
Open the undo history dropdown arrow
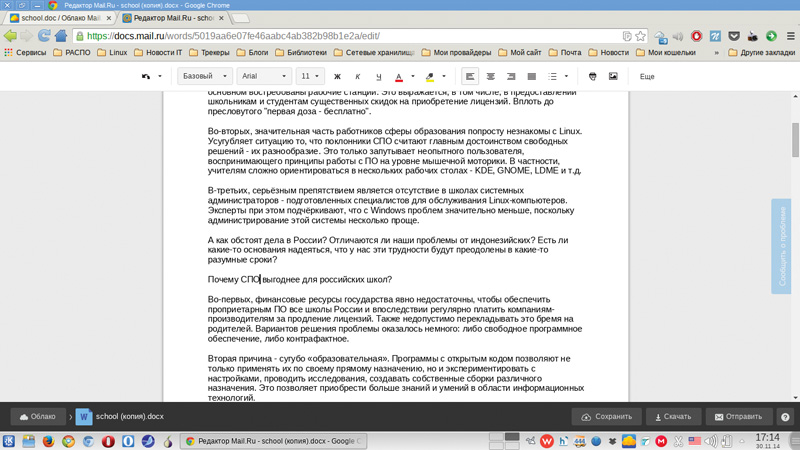(160, 77)
